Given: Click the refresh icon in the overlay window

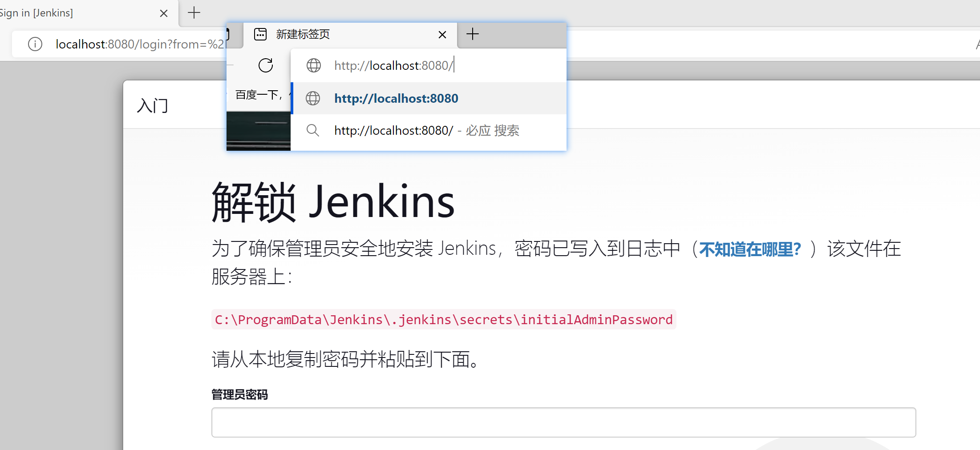Looking at the screenshot, I should point(266,65).
